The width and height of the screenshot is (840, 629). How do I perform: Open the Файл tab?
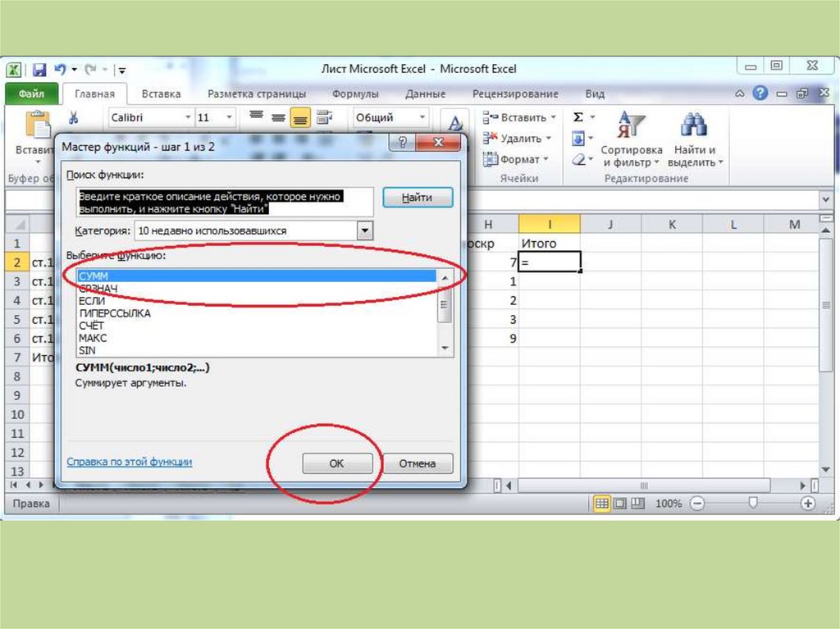pyautogui.click(x=32, y=93)
